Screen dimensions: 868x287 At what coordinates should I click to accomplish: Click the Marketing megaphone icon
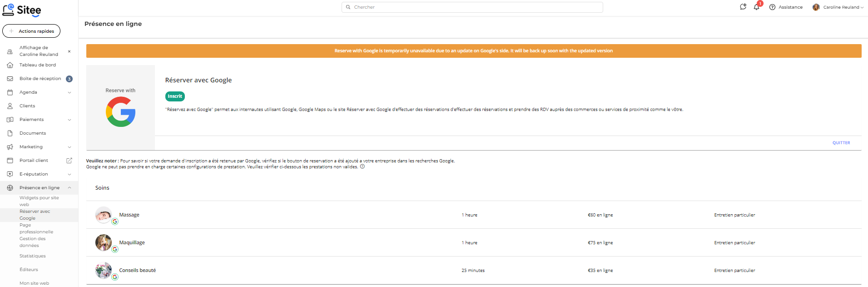click(10, 147)
